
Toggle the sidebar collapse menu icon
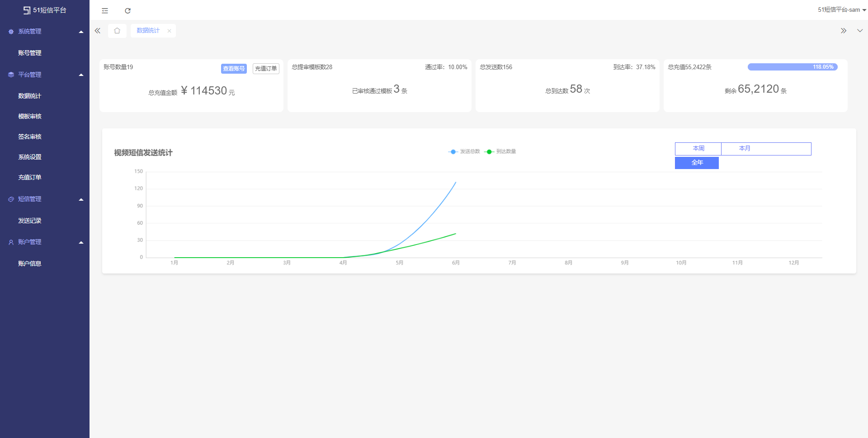[105, 10]
